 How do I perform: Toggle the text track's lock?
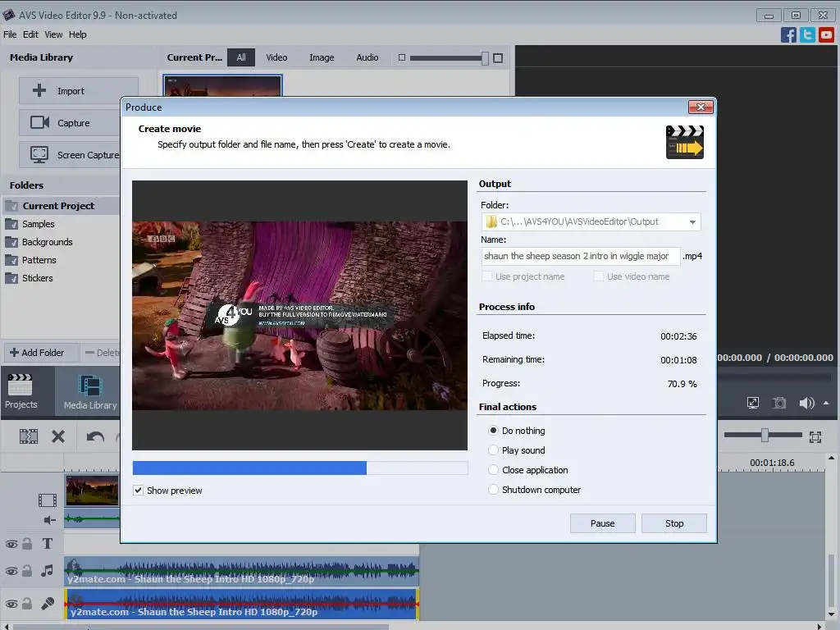(27, 544)
